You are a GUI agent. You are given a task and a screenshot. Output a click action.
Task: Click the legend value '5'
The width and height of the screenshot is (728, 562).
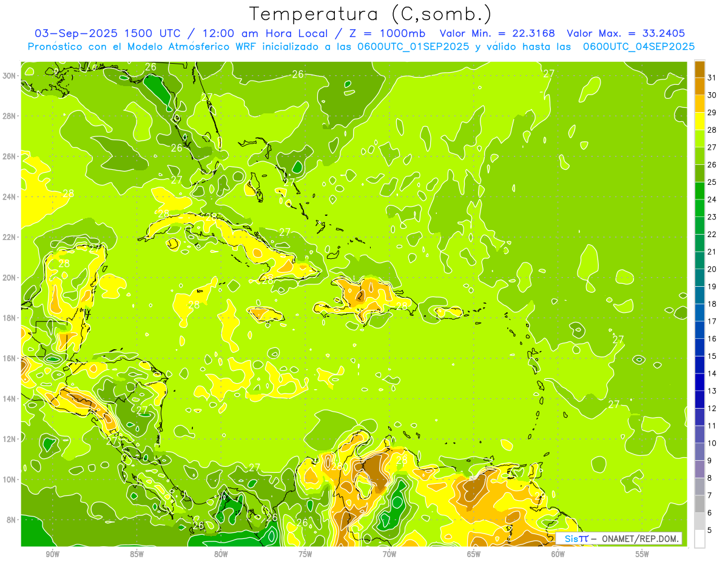[x=710, y=530]
